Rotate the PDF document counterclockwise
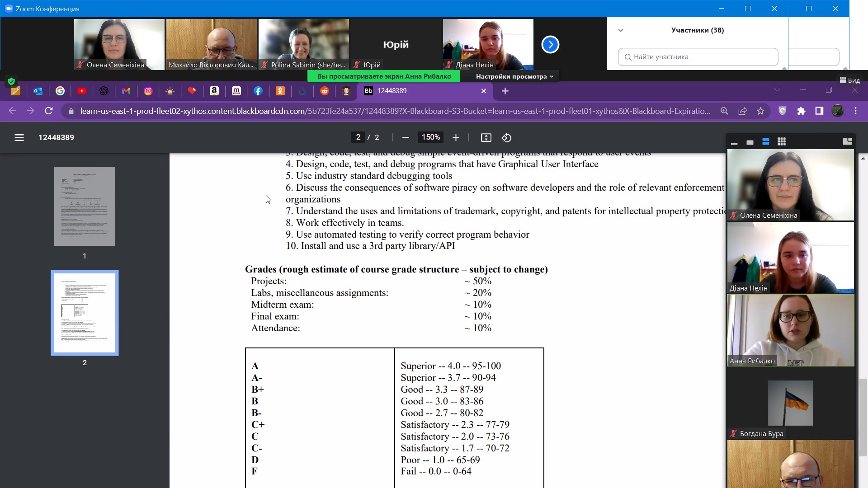 pos(506,137)
